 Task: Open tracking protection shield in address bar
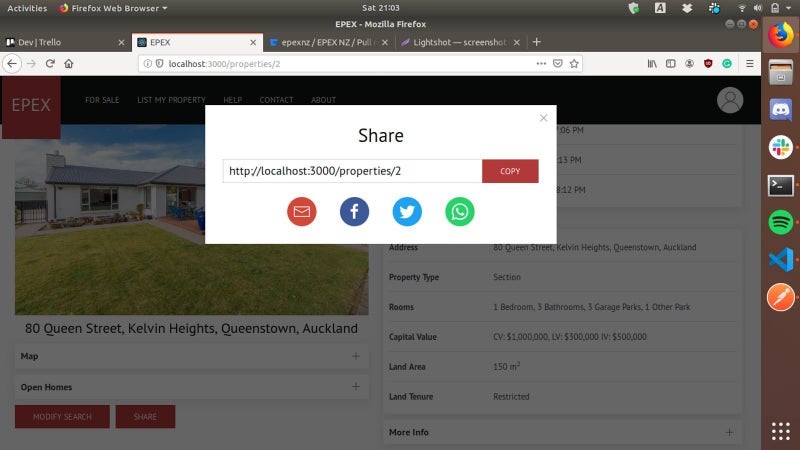159,64
